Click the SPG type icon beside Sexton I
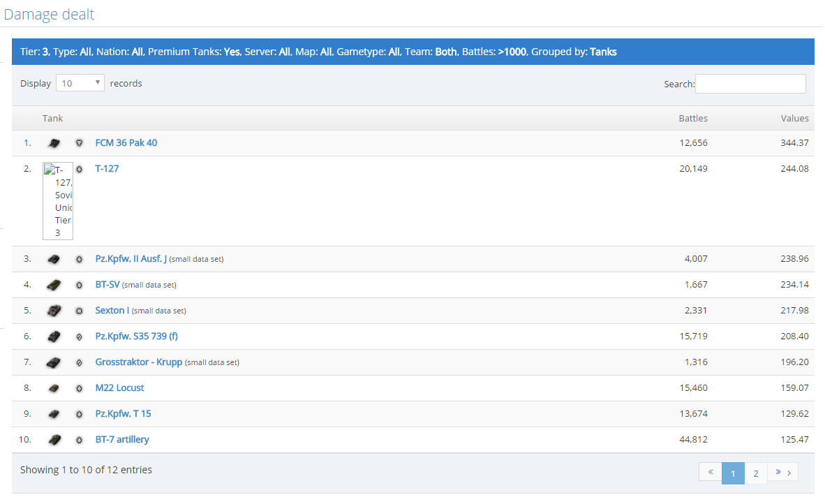 [79, 311]
